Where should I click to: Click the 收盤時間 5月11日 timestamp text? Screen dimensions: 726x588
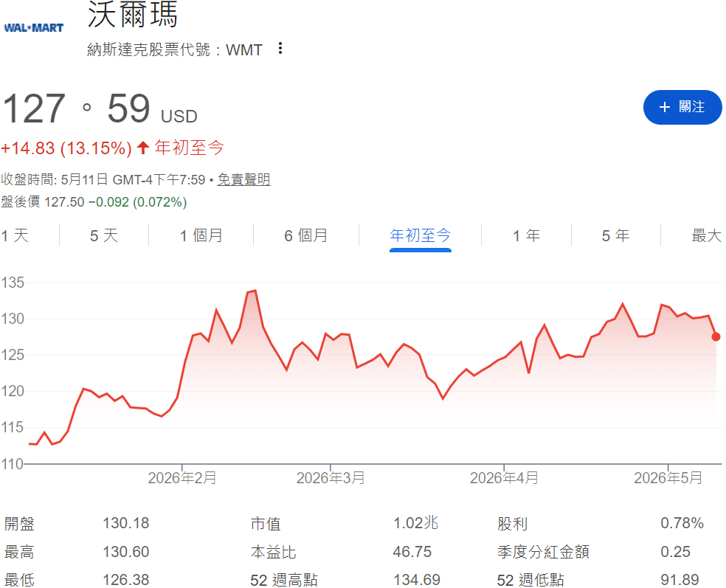pos(103,179)
